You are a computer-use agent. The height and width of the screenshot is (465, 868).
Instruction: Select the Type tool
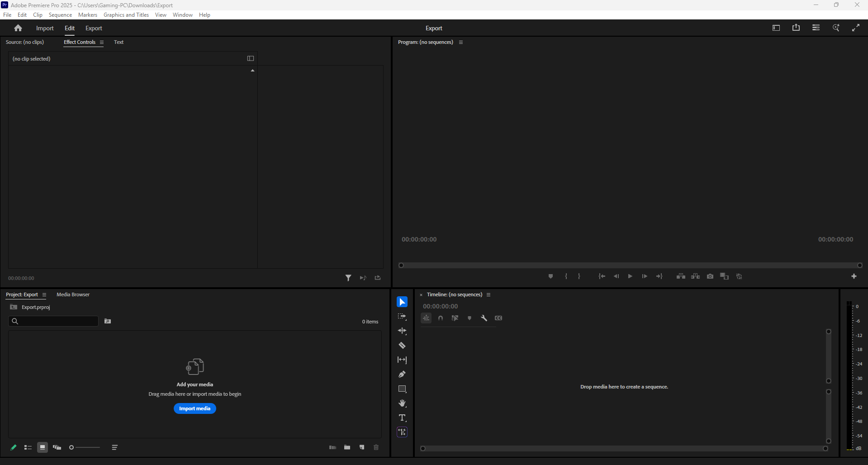point(402,418)
